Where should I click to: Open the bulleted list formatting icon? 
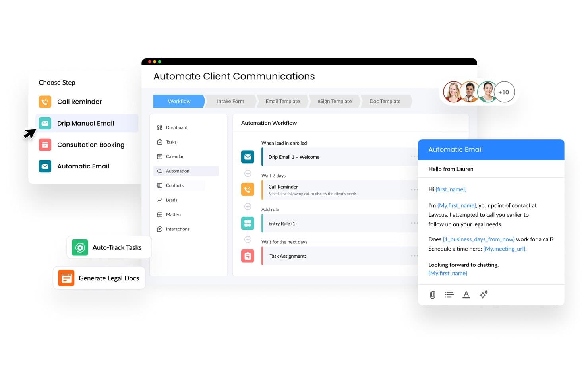coord(449,295)
